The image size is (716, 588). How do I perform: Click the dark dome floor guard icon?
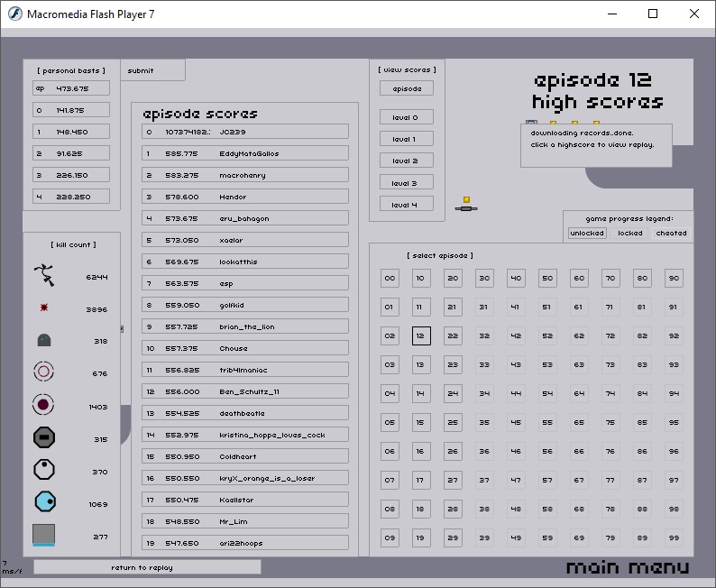pos(44,340)
